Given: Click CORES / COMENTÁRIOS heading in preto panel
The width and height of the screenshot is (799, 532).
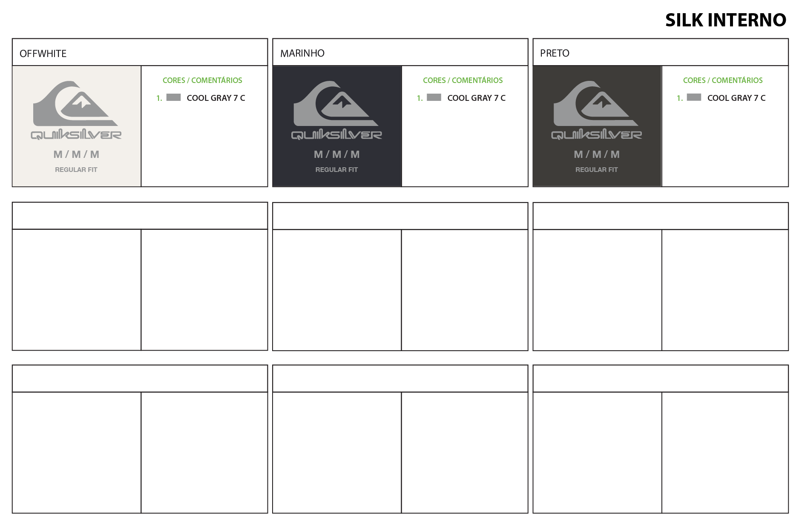Looking at the screenshot, I should (723, 80).
